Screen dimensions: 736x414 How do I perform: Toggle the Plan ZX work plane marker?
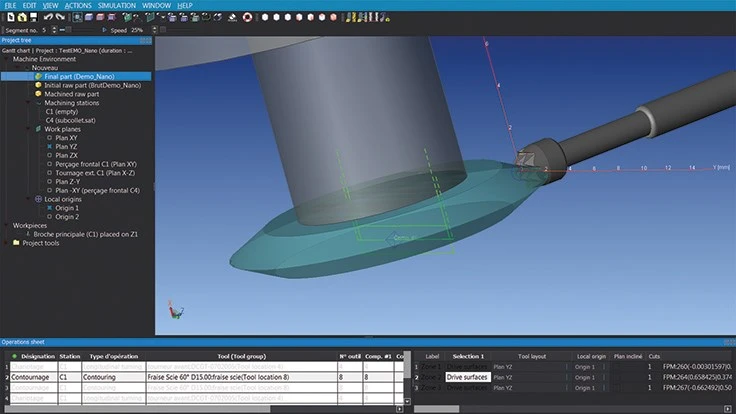49,156
